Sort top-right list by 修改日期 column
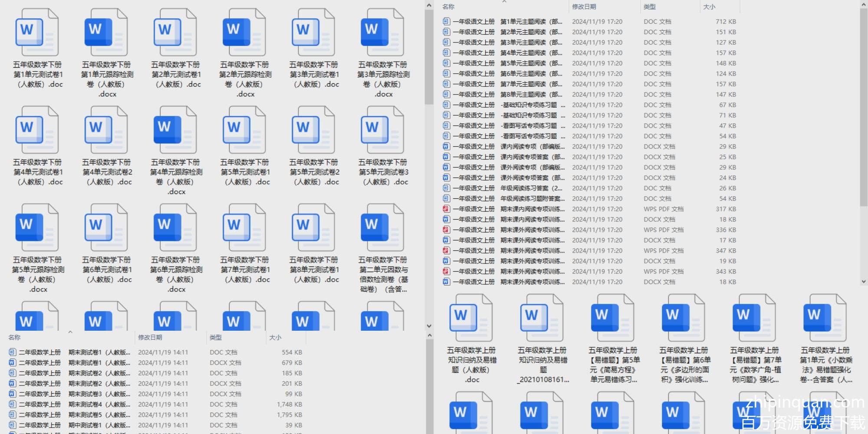This screenshot has width=868, height=434. point(584,7)
